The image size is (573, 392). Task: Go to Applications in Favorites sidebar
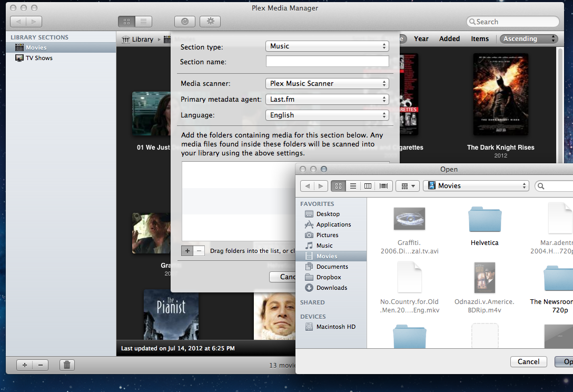click(331, 224)
